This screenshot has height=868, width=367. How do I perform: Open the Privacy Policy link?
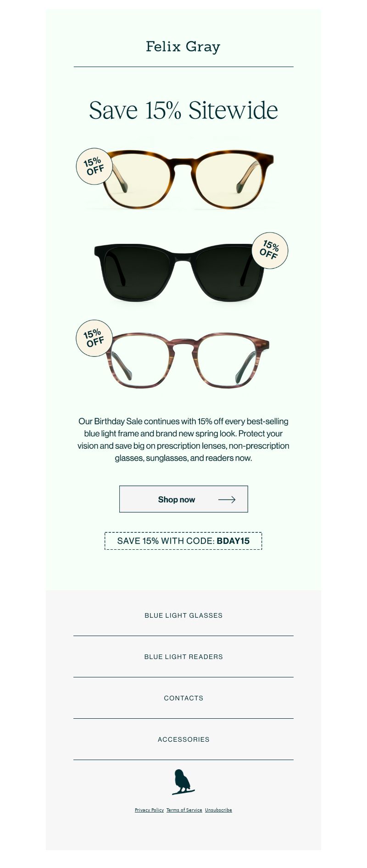149,810
